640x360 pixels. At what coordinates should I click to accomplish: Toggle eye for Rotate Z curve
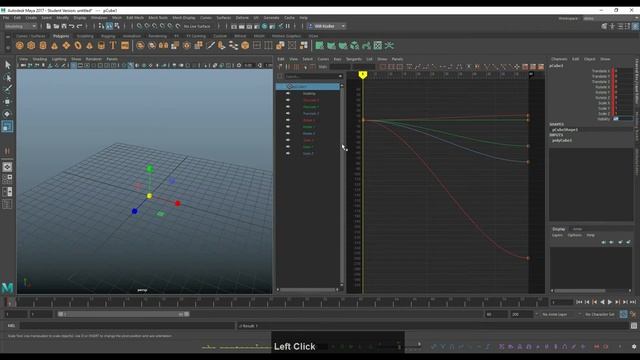click(288, 133)
